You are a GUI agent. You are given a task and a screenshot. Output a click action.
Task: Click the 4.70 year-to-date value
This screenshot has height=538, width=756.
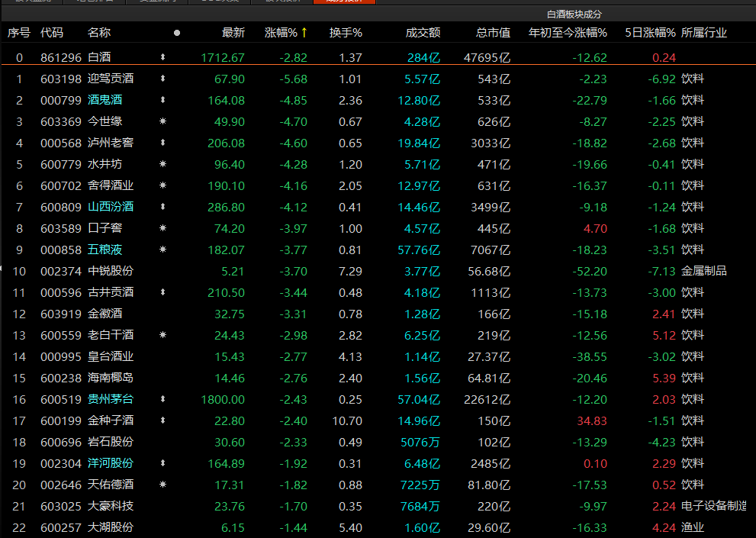[596, 228]
